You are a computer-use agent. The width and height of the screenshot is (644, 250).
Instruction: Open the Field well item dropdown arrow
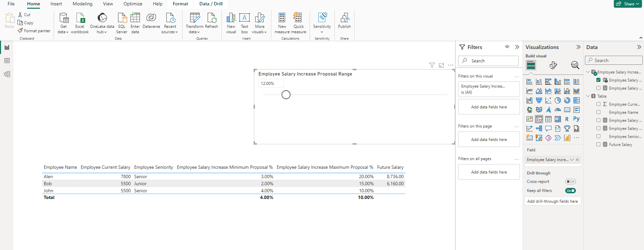click(572, 160)
